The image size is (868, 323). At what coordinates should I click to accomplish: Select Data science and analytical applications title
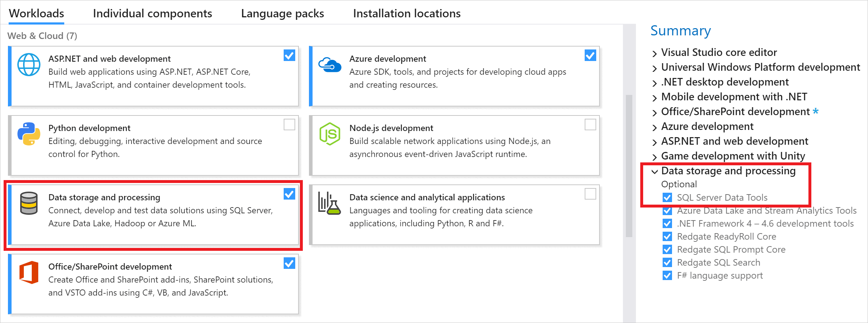point(427,197)
